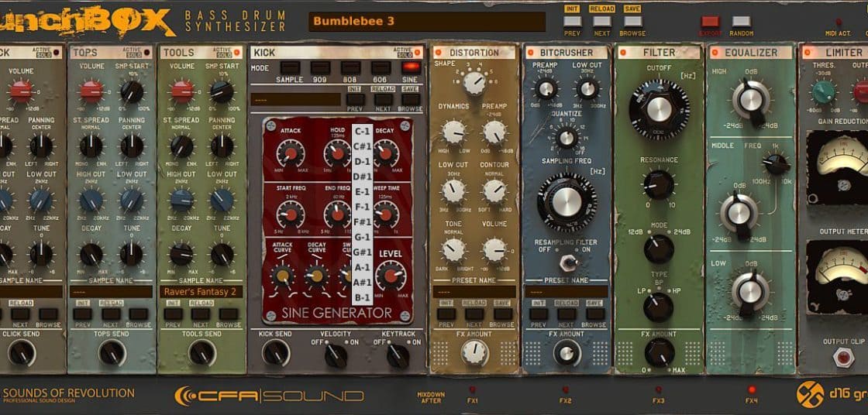Click the MIDI ACT indicator LED
This screenshot has height=415, width=868.
(x=839, y=22)
